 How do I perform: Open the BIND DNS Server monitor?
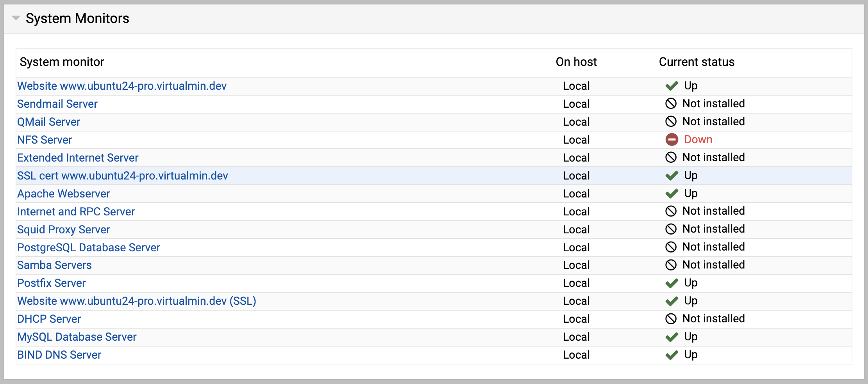click(59, 355)
